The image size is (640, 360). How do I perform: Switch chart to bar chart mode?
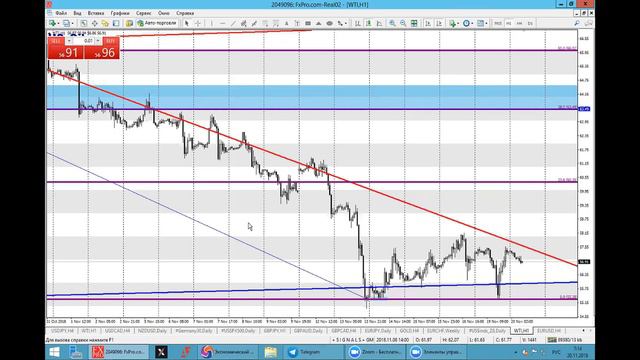358,23
